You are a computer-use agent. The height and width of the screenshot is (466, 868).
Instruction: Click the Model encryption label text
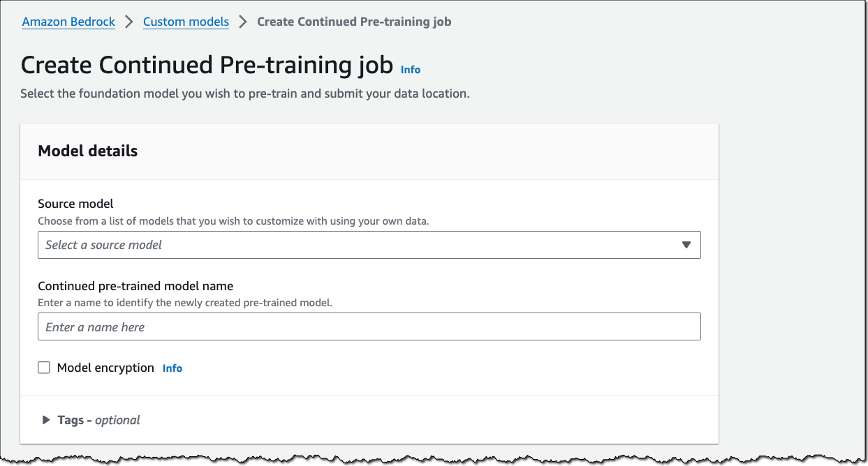[105, 368]
